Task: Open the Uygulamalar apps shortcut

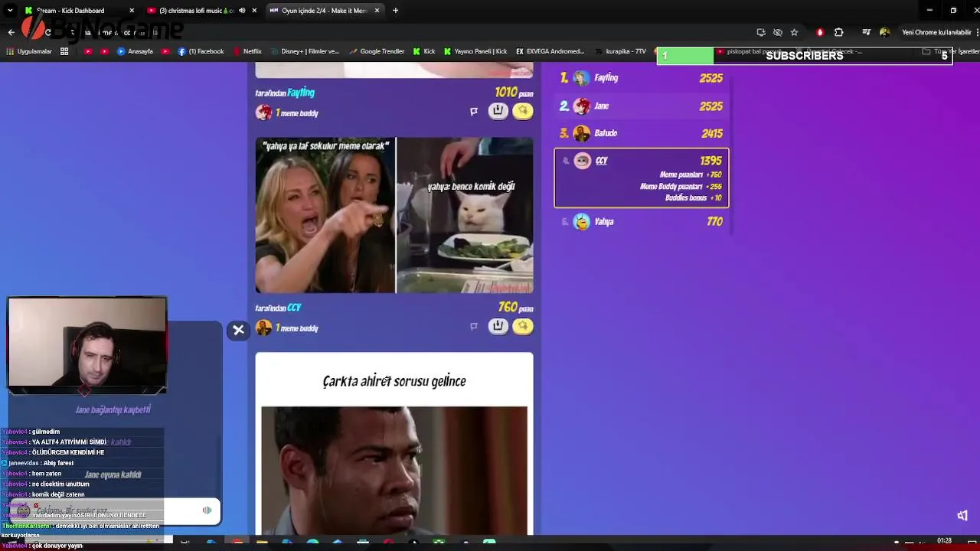Action: [29, 51]
